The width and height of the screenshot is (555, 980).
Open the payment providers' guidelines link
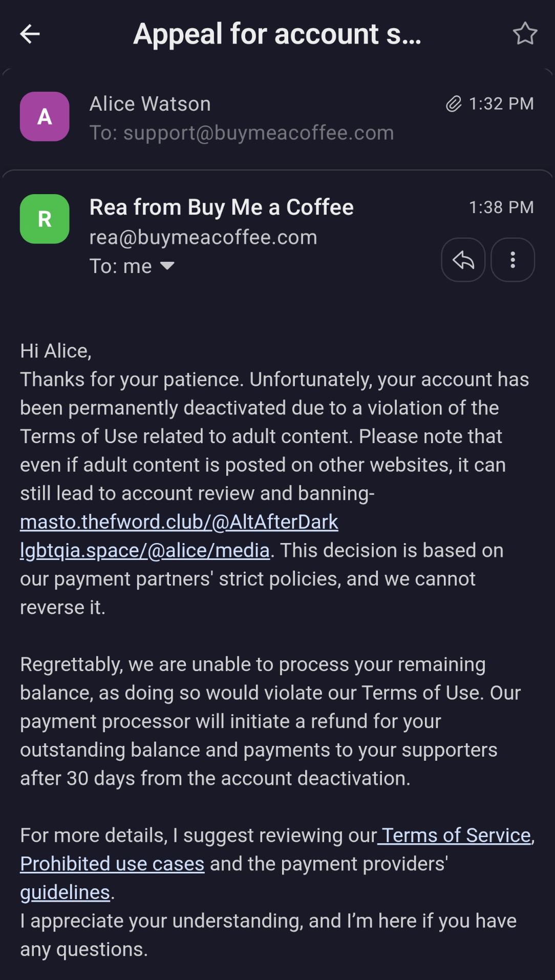tap(65, 892)
